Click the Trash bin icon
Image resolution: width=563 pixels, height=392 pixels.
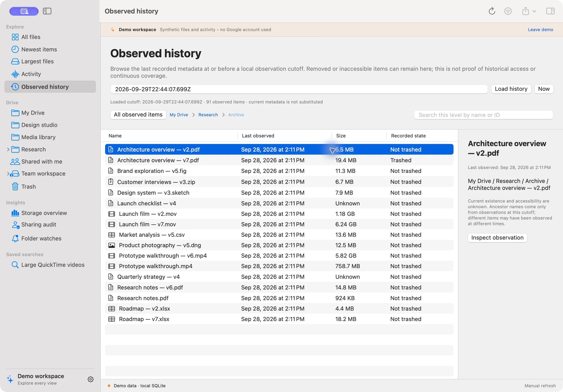[15, 186]
